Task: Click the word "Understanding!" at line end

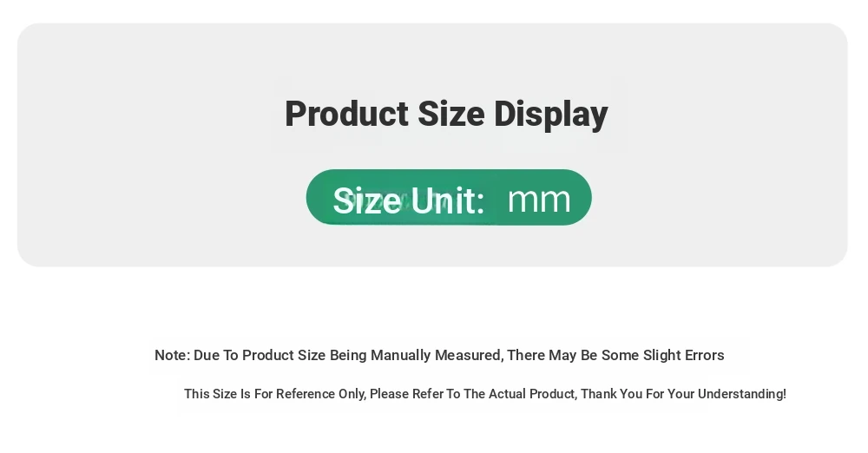Action: pyautogui.click(x=742, y=394)
